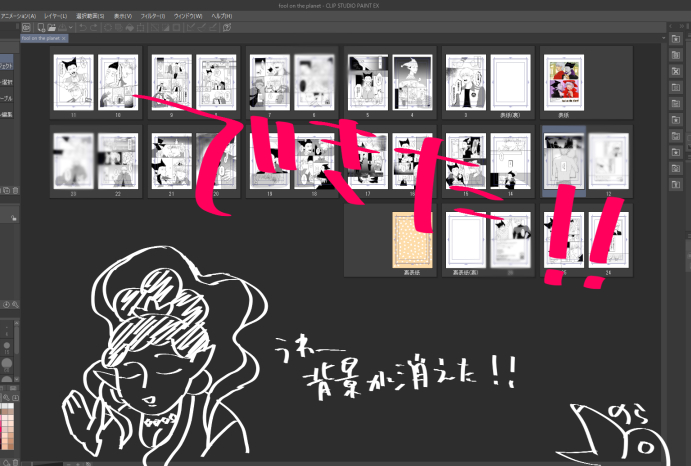This screenshot has width=691, height=466.
Task: Click the magnifier search icon in left panel
Action: [x=15, y=305]
